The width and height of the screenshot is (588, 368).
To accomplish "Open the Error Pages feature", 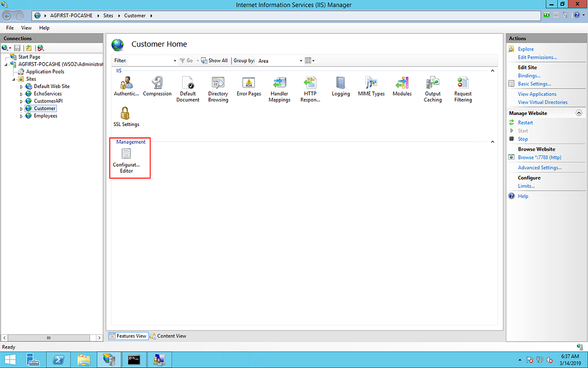I will tap(249, 86).
